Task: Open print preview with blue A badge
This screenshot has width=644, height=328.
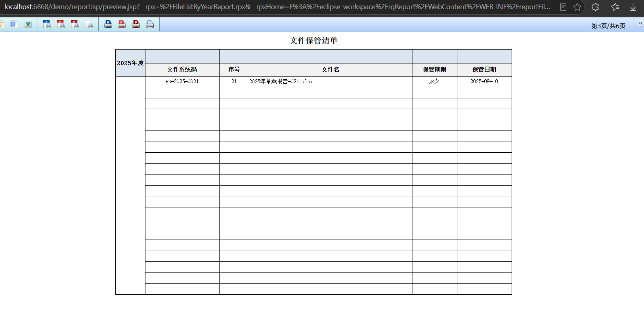Action: pyautogui.click(x=47, y=25)
